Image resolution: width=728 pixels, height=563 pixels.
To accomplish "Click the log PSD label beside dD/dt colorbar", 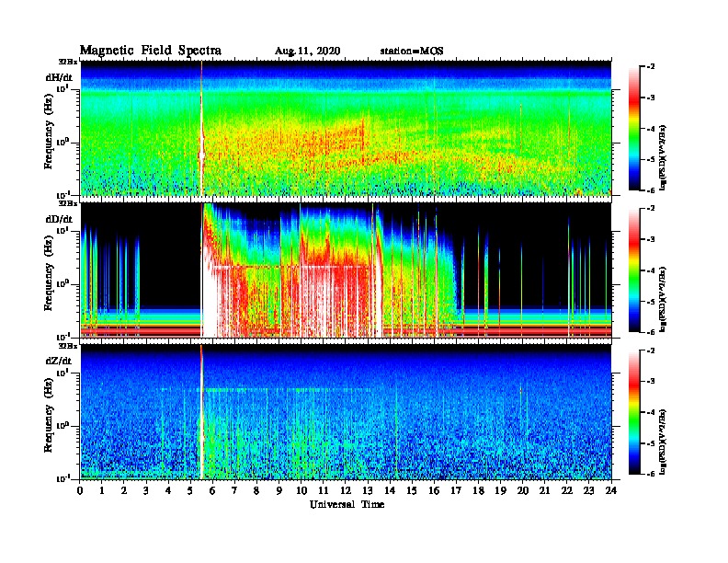I will [x=664, y=299].
